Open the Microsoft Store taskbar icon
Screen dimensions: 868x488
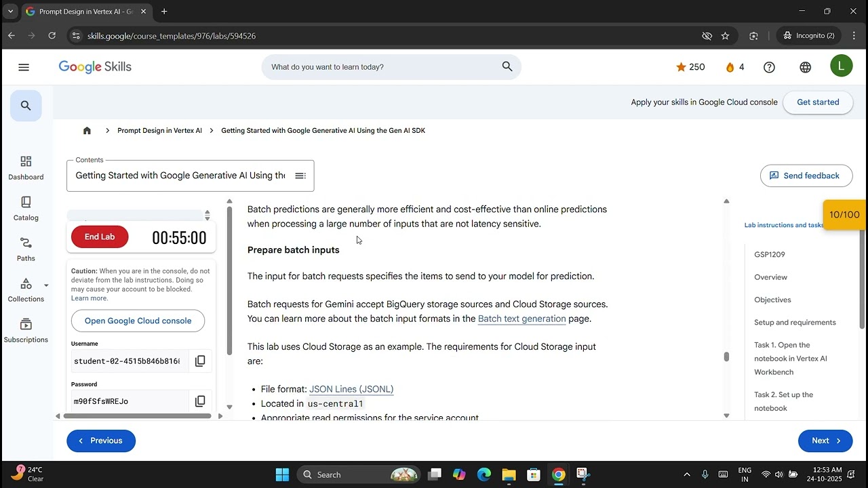pyautogui.click(x=534, y=474)
